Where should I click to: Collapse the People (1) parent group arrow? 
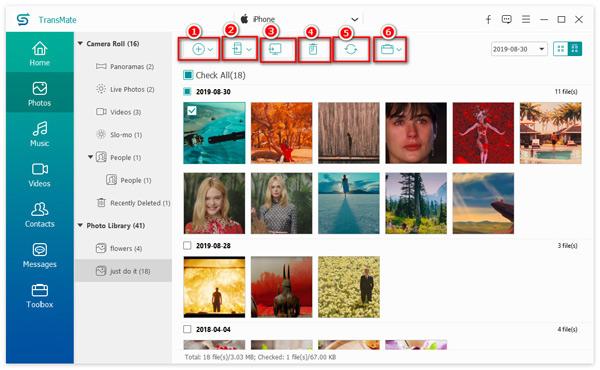(91, 157)
